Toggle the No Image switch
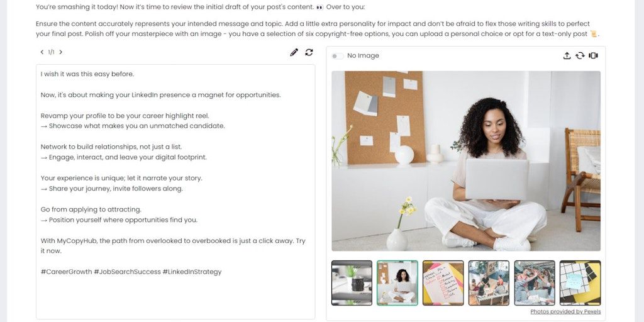The width and height of the screenshot is (644, 322). (x=338, y=56)
